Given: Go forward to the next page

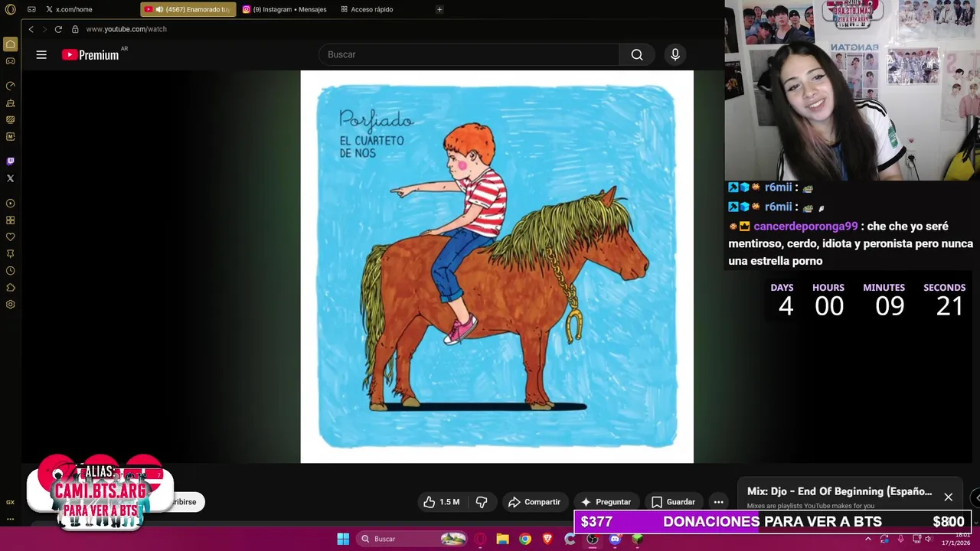Looking at the screenshot, I should pos(44,29).
